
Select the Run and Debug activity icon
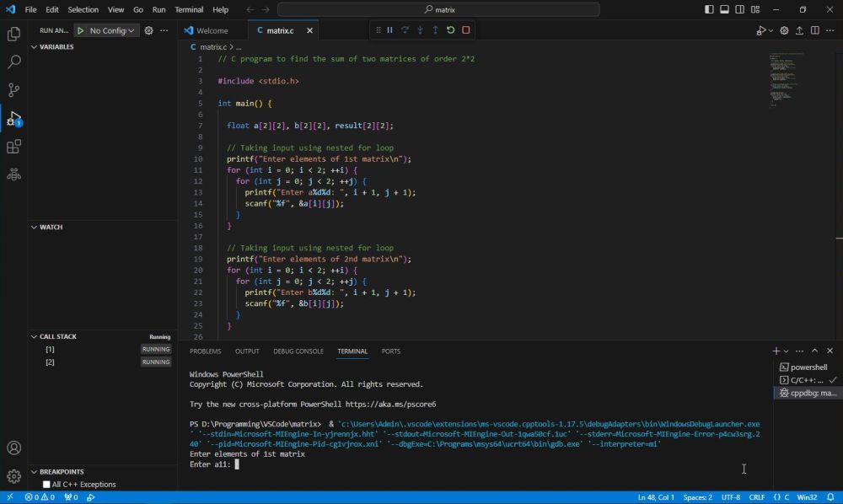point(14,118)
